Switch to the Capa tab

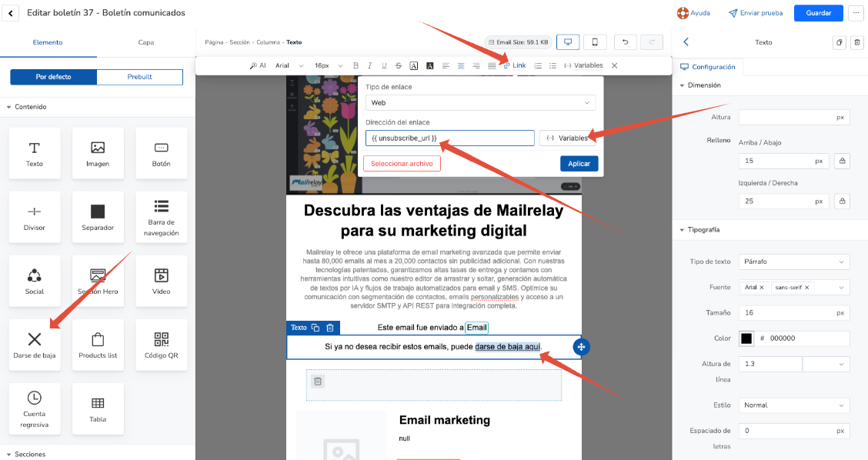[x=146, y=42]
